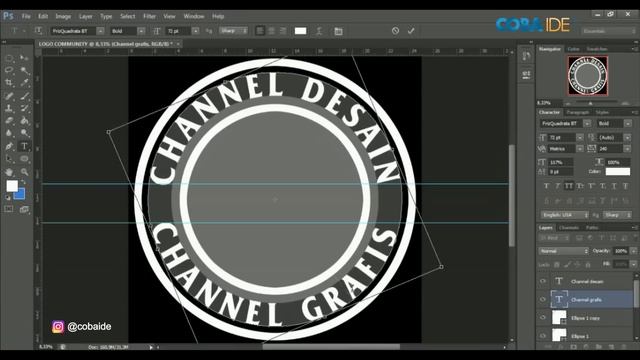640x360 pixels.
Task: Align text left in options bar
Action: (x=260, y=31)
